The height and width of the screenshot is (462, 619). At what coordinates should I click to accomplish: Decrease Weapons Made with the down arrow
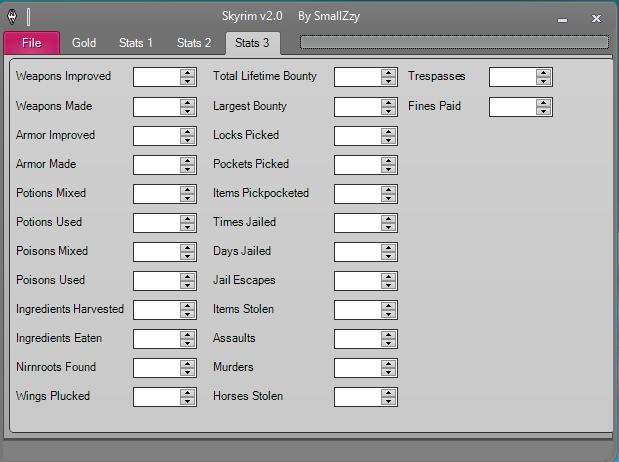tap(188, 110)
